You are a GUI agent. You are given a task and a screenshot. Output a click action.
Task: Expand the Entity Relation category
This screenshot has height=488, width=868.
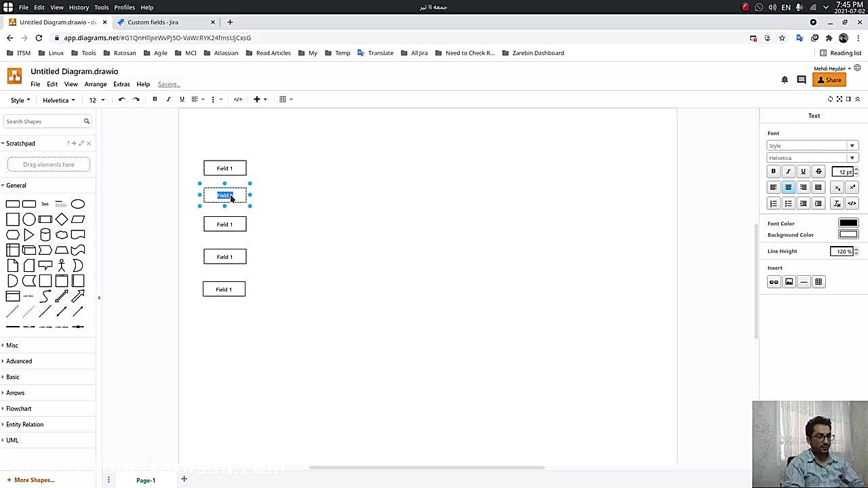point(24,424)
